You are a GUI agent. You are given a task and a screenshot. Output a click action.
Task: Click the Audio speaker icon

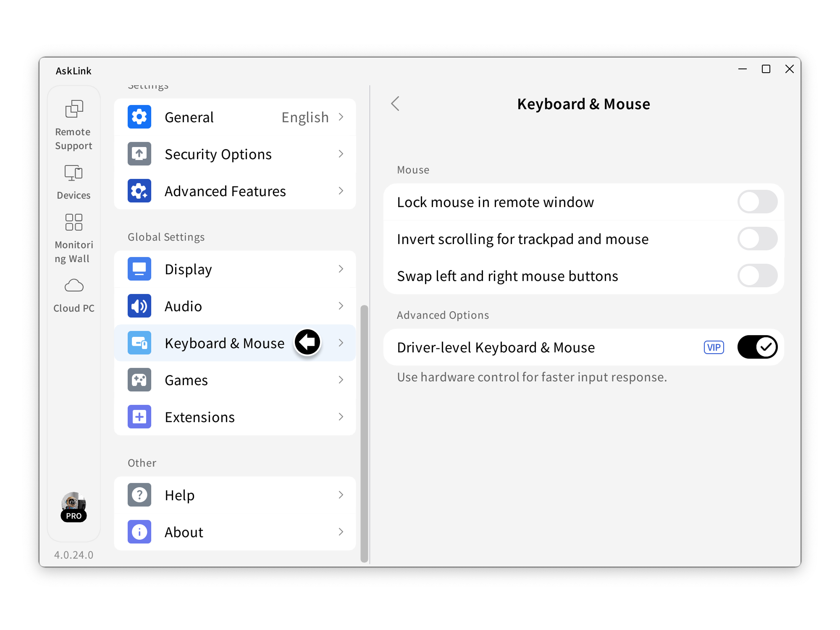(139, 306)
